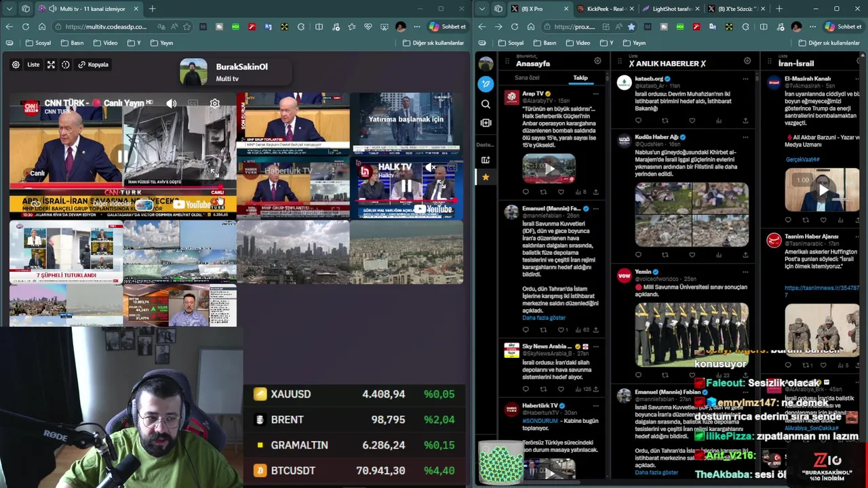This screenshot has height=488, width=868.
Task: Open Multi tv settings gear icon
Action: (16, 64)
